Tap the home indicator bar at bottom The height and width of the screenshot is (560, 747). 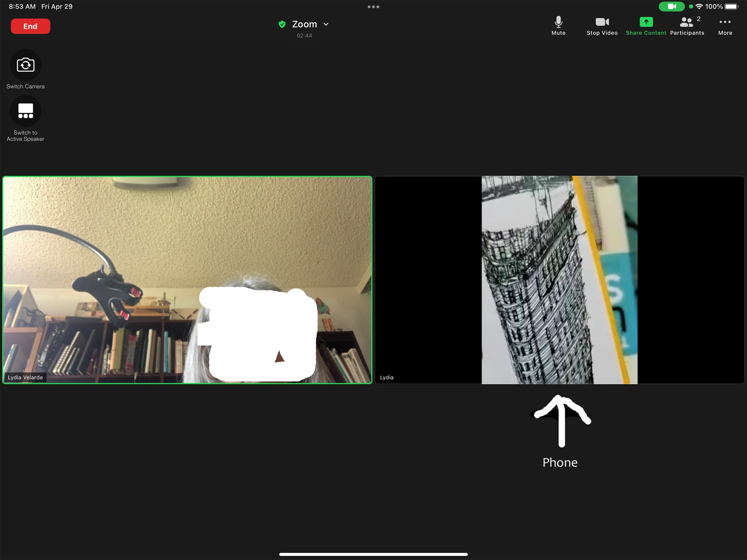tap(373, 554)
